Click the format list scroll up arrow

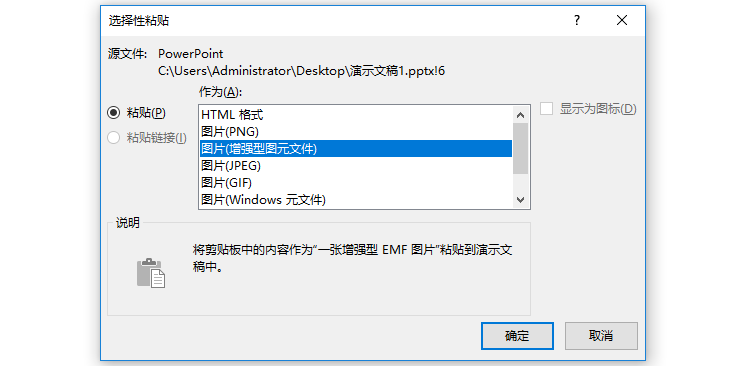(x=521, y=114)
